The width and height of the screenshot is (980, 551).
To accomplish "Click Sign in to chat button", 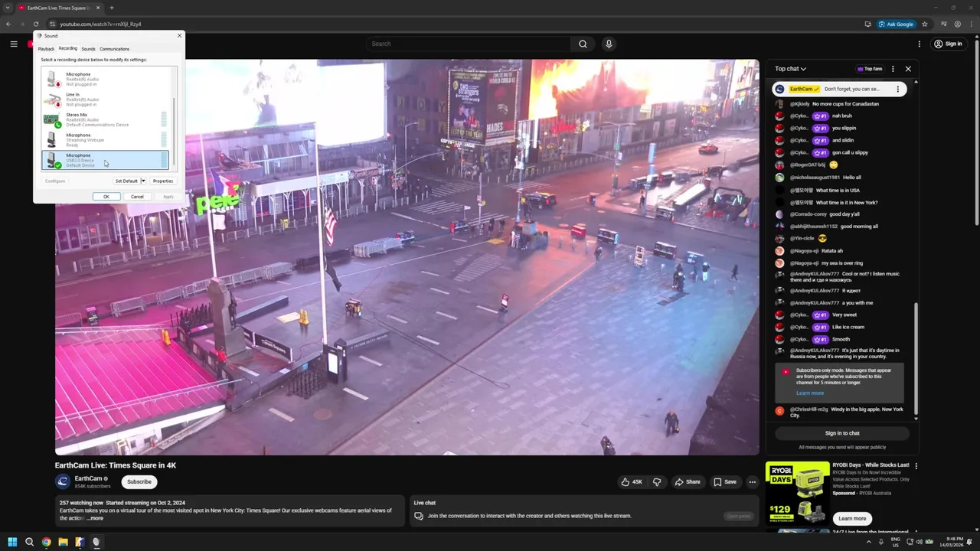I will pos(842,433).
